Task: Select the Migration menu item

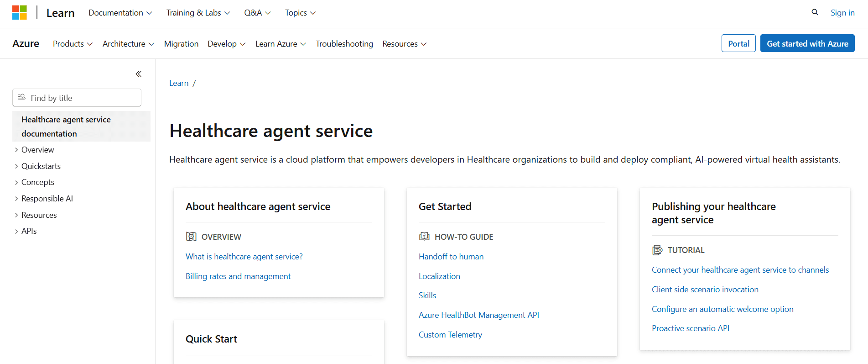Action: (x=181, y=44)
